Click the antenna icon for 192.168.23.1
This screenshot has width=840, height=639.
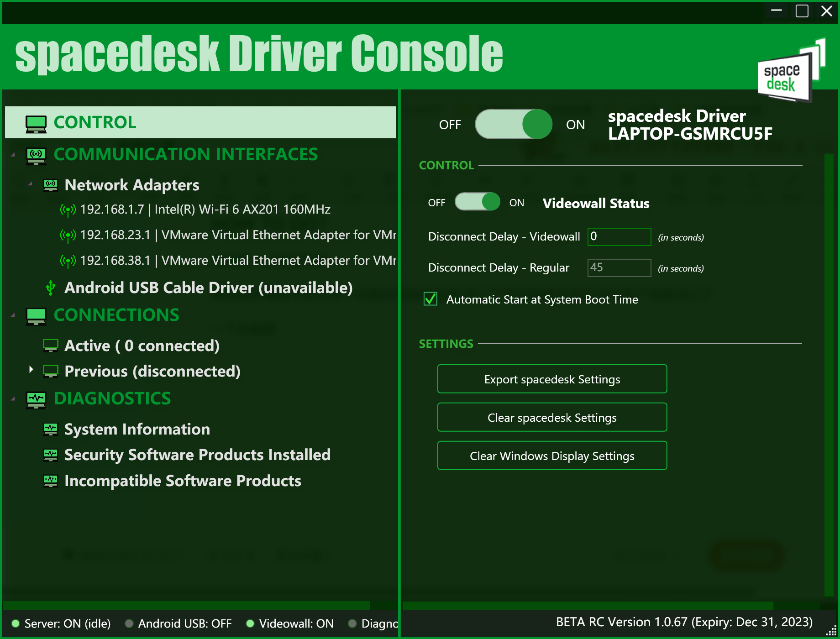[x=68, y=236]
